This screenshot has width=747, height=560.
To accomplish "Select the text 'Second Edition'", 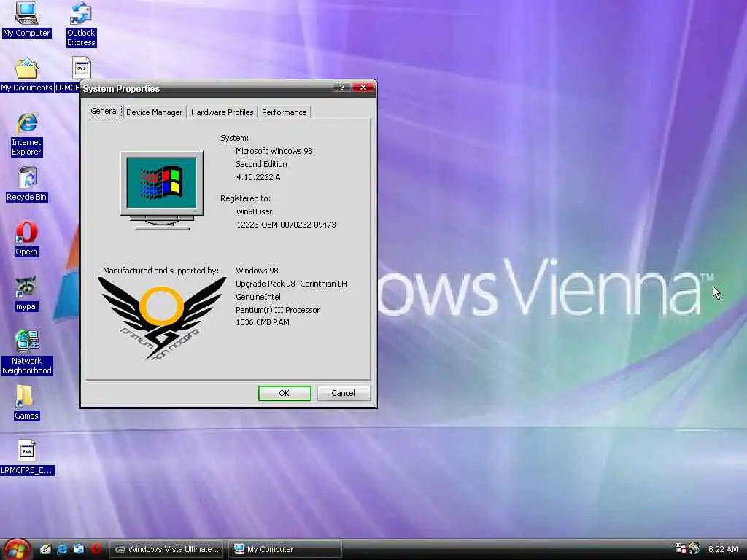I will tap(261, 164).
